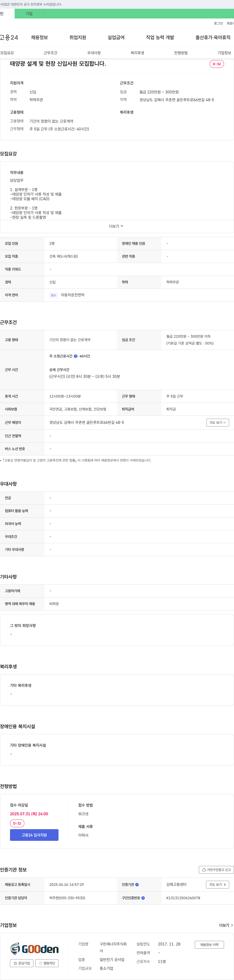Image resolution: width=234 pixels, height=980 pixels.
Task: Open help icon beside 주 소정근로시간
Action: pyautogui.click(x=76, y=356)
